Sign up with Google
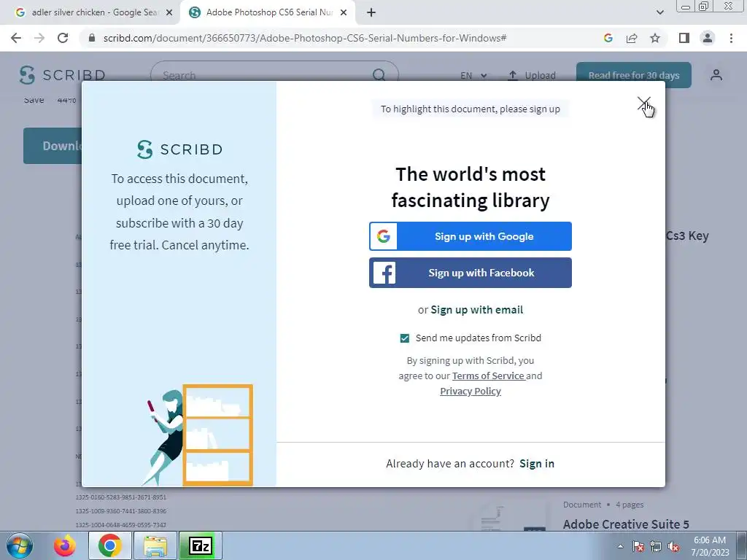This screenshot has height=560, width=747. pyautogui.click(x=471, y=236)
